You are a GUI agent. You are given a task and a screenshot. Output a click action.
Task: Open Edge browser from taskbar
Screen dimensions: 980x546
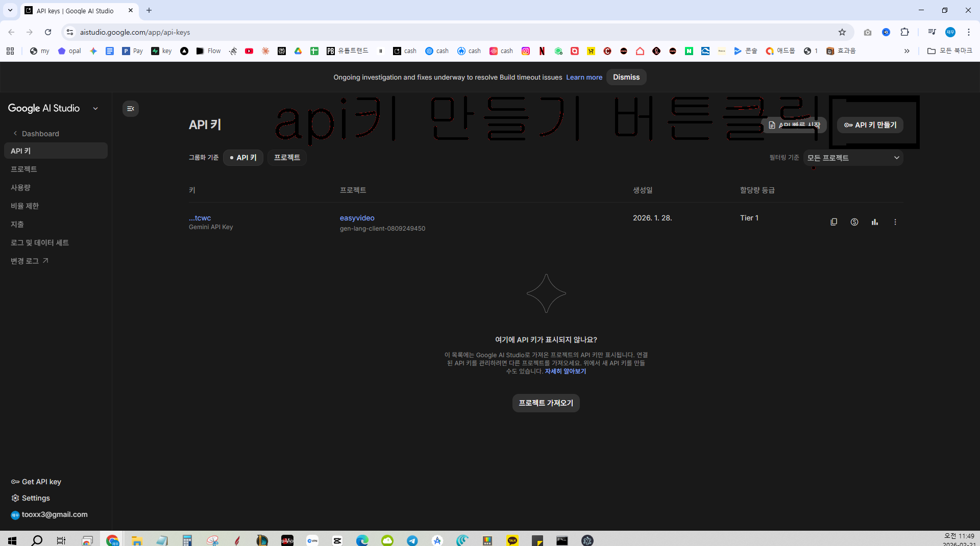click(x=362, y=540)
